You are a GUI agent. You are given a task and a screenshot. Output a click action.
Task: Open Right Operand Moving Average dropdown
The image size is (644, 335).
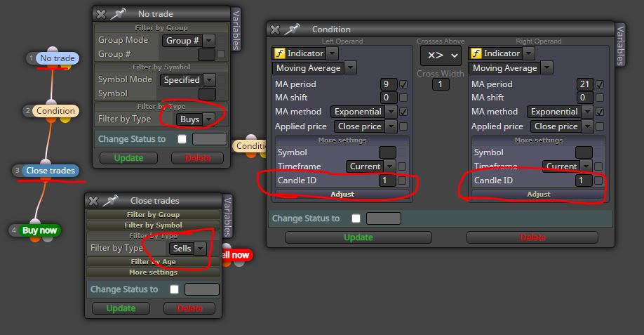tap(511, 68)
